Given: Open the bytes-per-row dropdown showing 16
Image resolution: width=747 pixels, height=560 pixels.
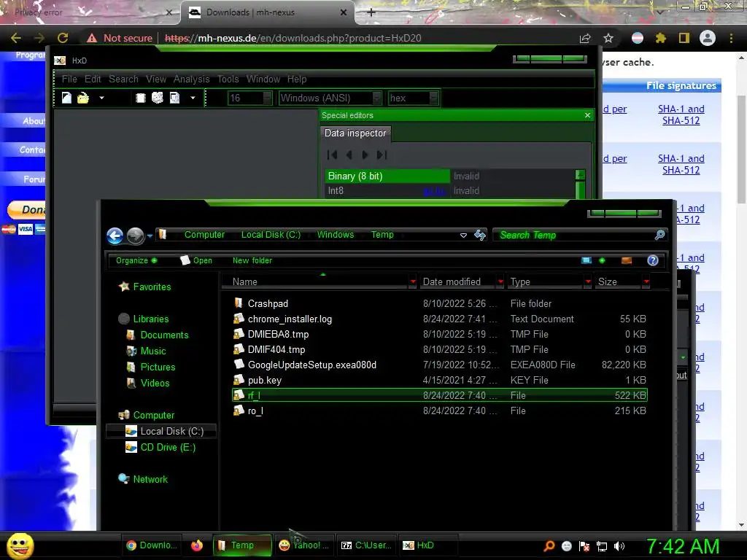Looking at the screenshot, I should [267, 98].
